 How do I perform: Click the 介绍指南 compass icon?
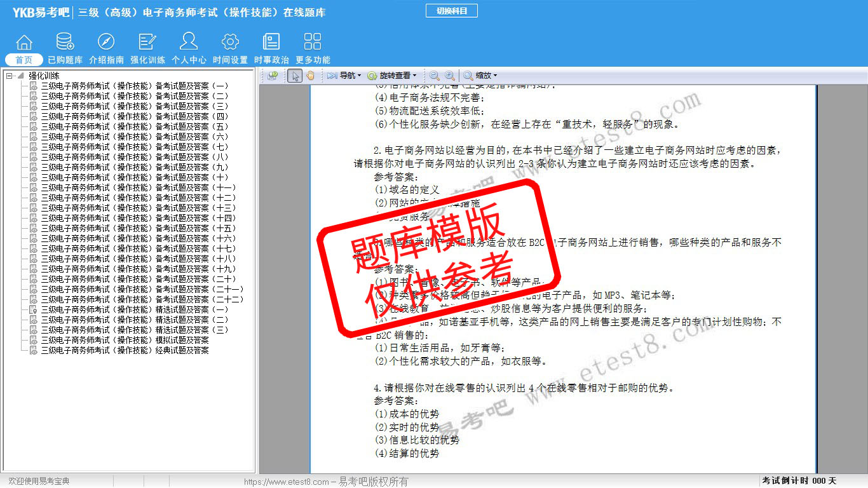click(x=106, y=43)
